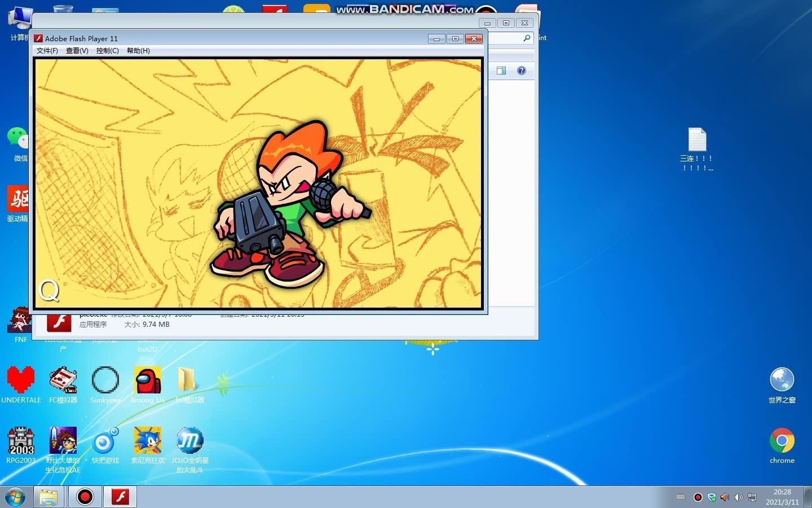The image size is (812, 508).
Task: Launch the UNDERTALE heart icon
Action: point(21,385)
